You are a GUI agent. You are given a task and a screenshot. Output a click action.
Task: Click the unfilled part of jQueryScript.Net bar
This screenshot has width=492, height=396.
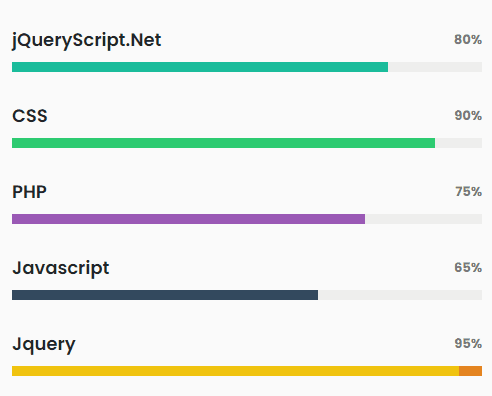(435, 67)
